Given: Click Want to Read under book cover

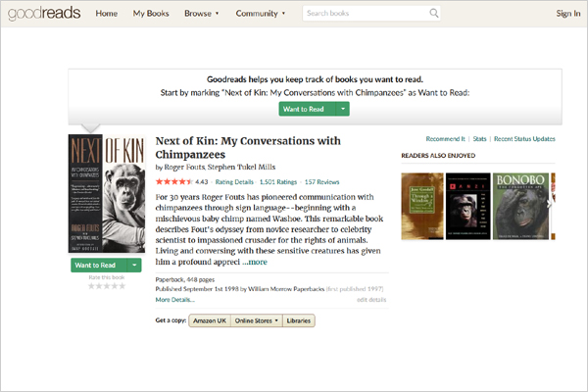Looking at the screenshot, I should point(99,266).
